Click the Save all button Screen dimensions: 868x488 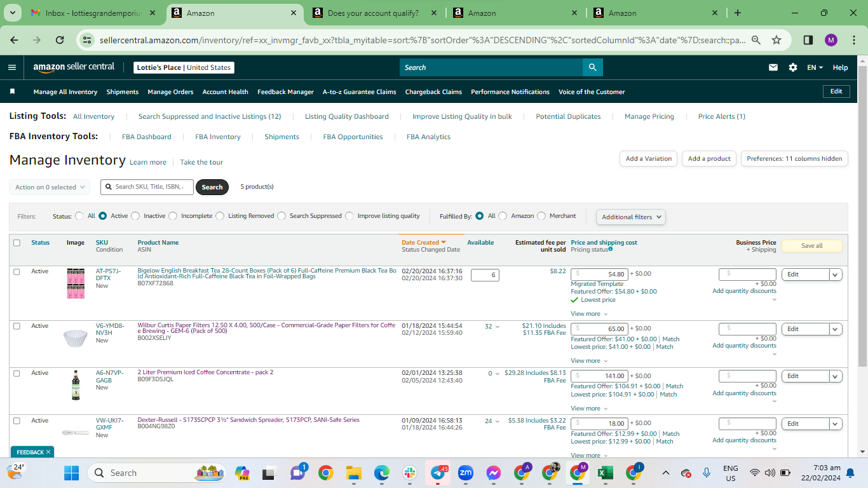(x=812, y=246)
